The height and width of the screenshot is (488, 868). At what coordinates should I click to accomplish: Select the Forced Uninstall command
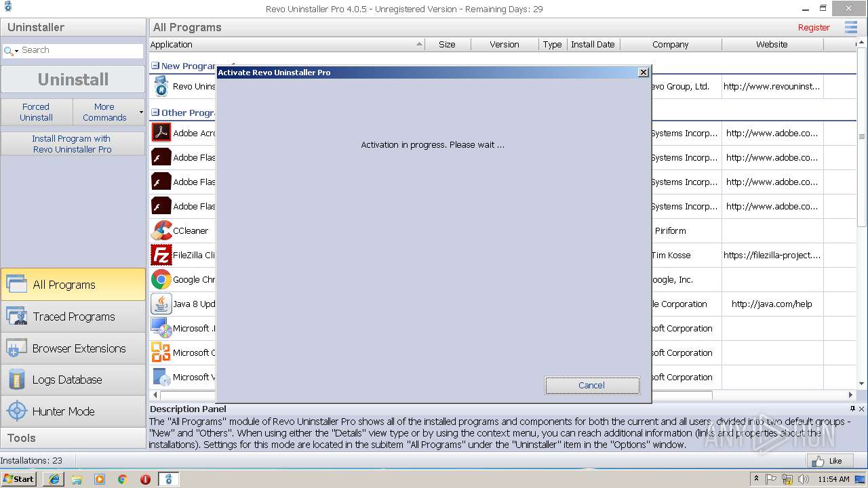pyautogui.click(x=37, y=112)
